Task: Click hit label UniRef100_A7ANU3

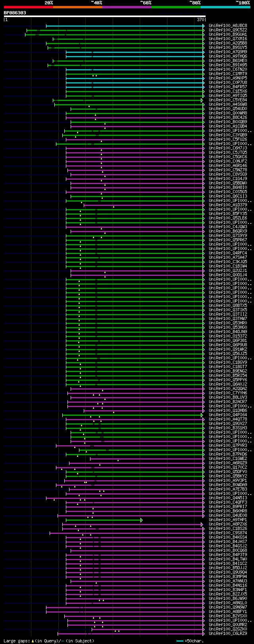Action: click(228, 581)
